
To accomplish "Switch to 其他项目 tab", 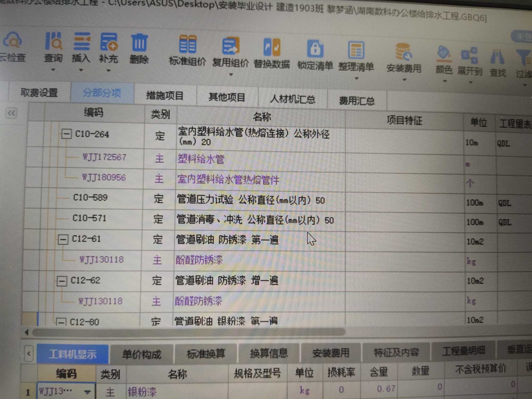I will [x=227, y=97].
